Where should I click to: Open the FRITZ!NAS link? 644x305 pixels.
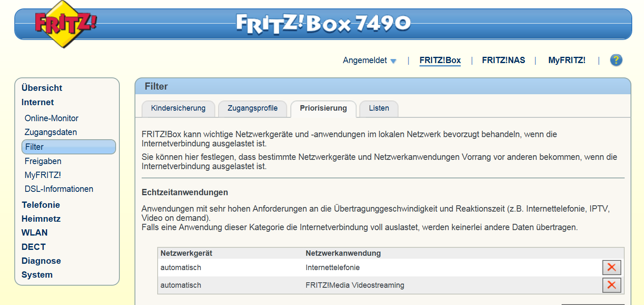tap(504, 60)
